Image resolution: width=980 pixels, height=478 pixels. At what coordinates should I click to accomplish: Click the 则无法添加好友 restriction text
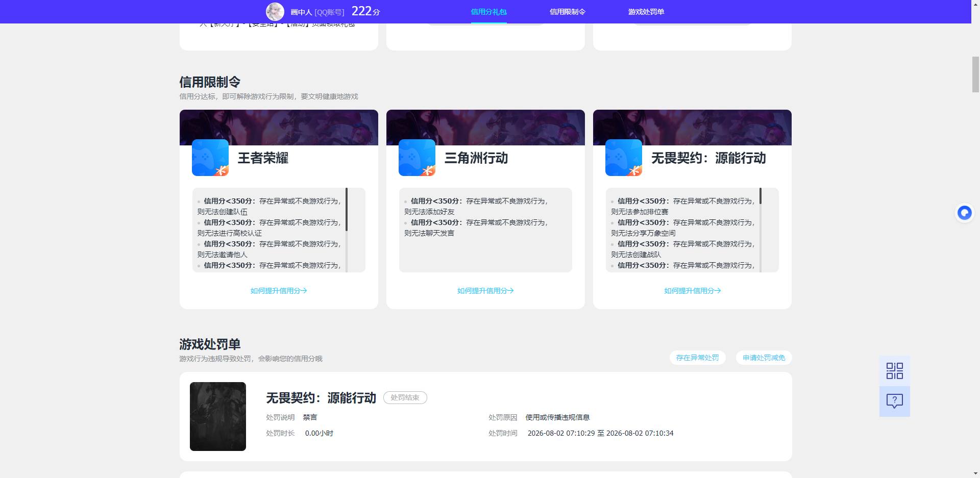(429, 212)
